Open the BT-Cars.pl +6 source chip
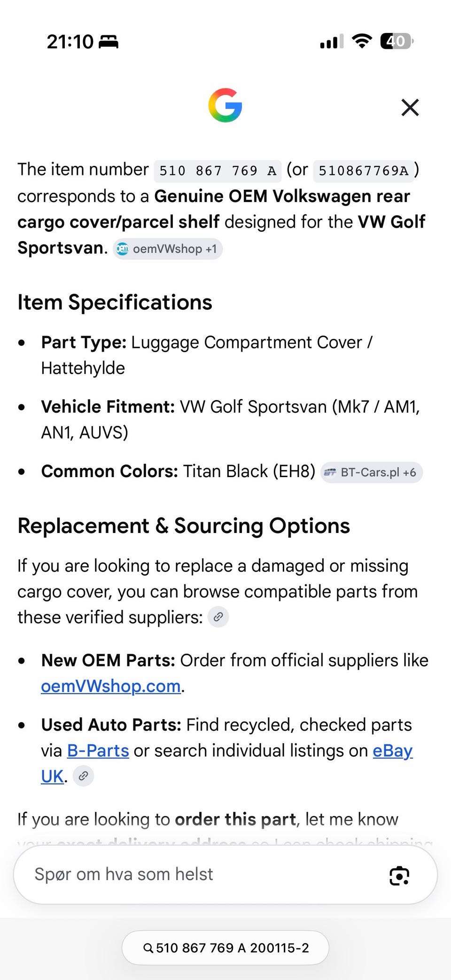 [x=372, y=472]
